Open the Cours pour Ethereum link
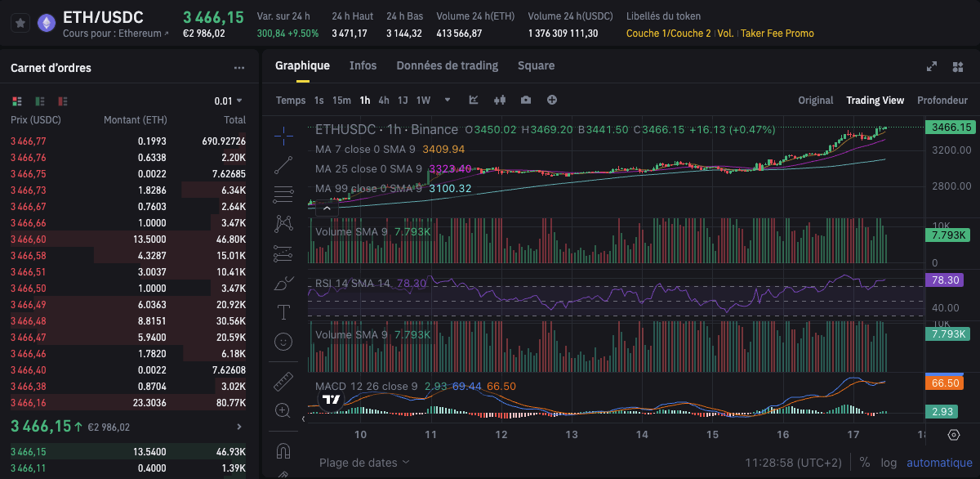This screenshot has height=479, width=980. click(116, 34)
